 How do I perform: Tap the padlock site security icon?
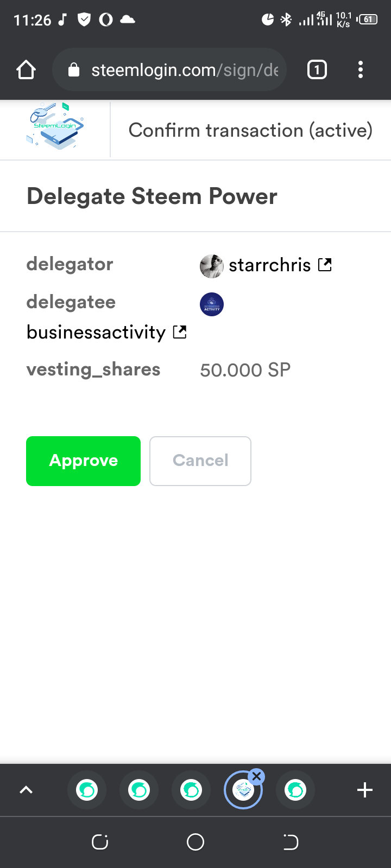74,70
